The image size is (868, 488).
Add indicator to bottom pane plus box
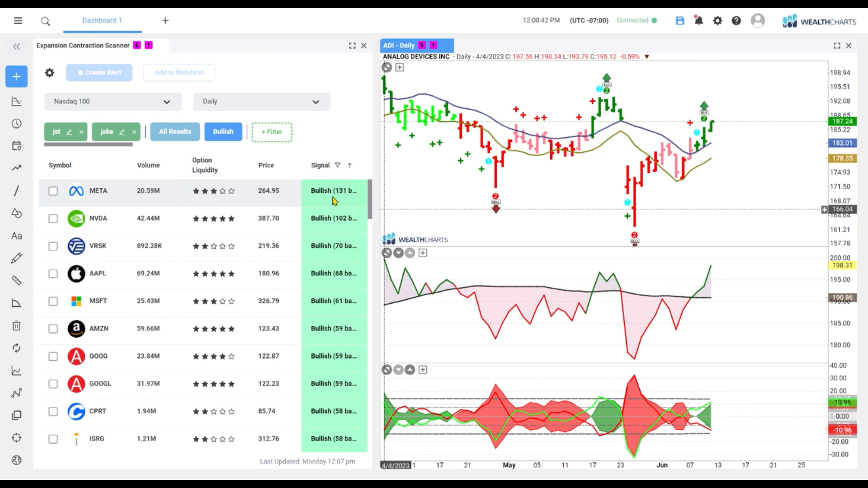pos(423,370)
